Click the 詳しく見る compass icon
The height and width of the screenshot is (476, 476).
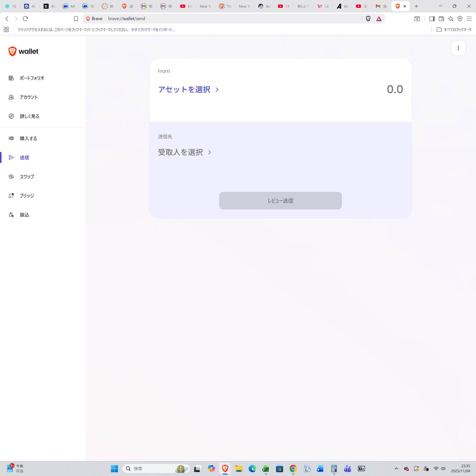[x=11, y=116]
